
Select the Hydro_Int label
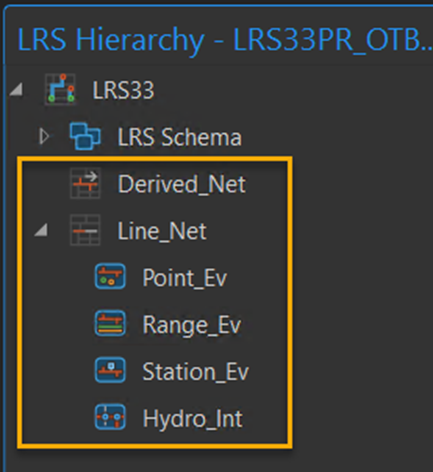(x=192, y=419)
